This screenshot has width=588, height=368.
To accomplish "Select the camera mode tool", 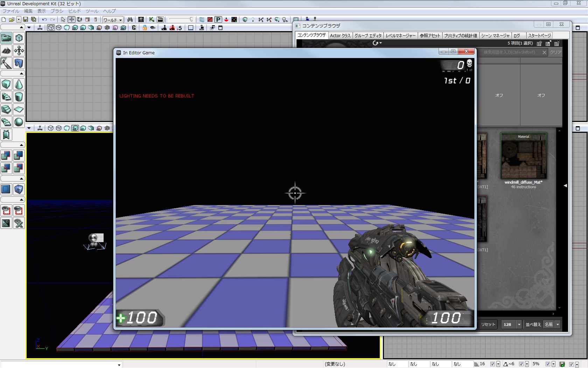I will click(6, 38).
